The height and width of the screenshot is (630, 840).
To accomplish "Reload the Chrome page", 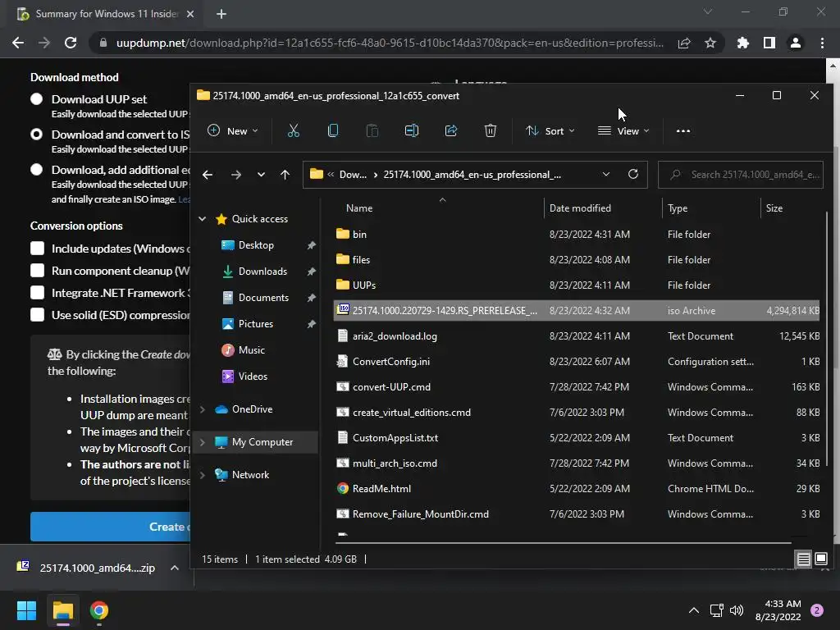I will 71,43.
